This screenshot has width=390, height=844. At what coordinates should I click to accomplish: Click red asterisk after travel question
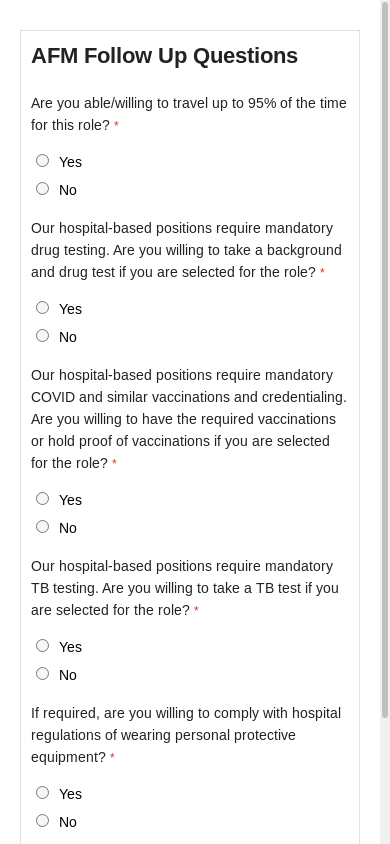point(116,126)
